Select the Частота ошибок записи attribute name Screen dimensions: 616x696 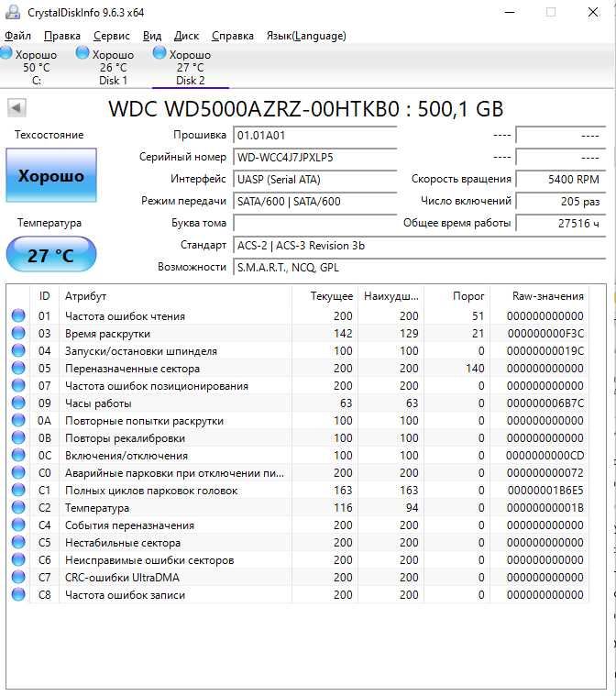coord(126,595)
